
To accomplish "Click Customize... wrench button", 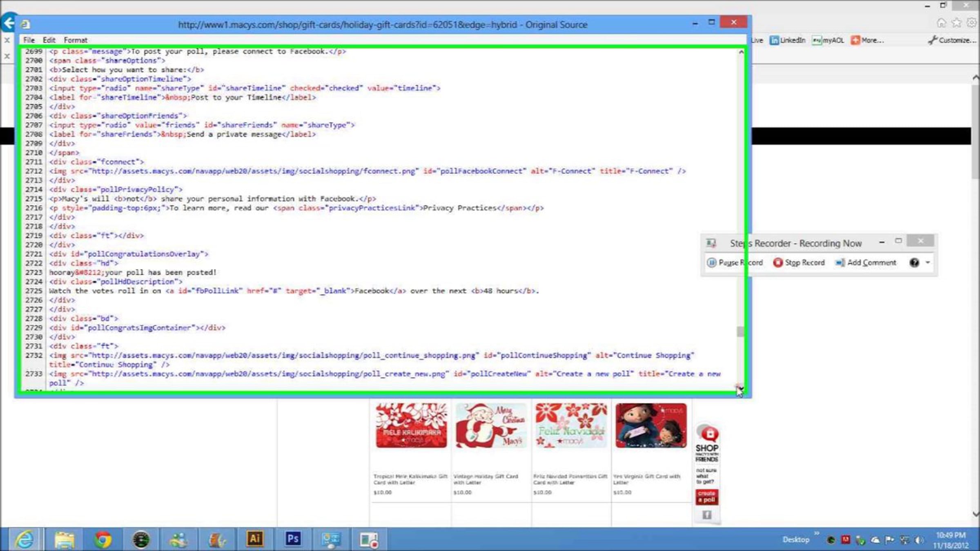I will [951, 40].
